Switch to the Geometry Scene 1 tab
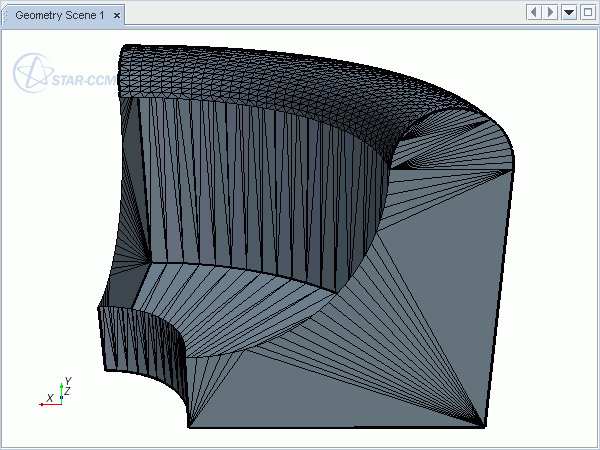The width and height of the screenshot is (600, 450). [58, 16]
